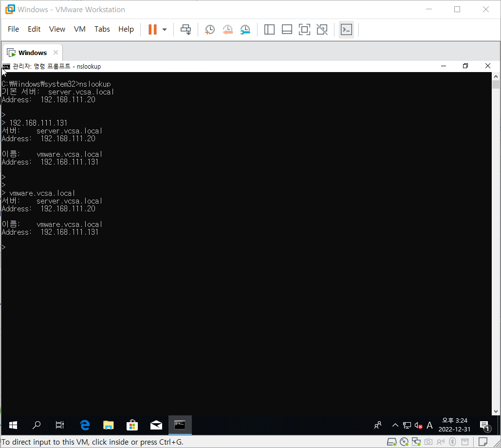Click the 'vmware.vcsa.local' query line
Screen dimensions: 501x448
38,193
